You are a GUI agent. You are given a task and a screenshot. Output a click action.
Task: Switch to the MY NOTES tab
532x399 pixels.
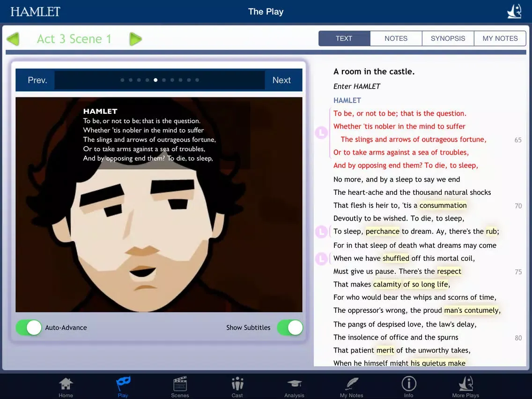coord(500,38)
